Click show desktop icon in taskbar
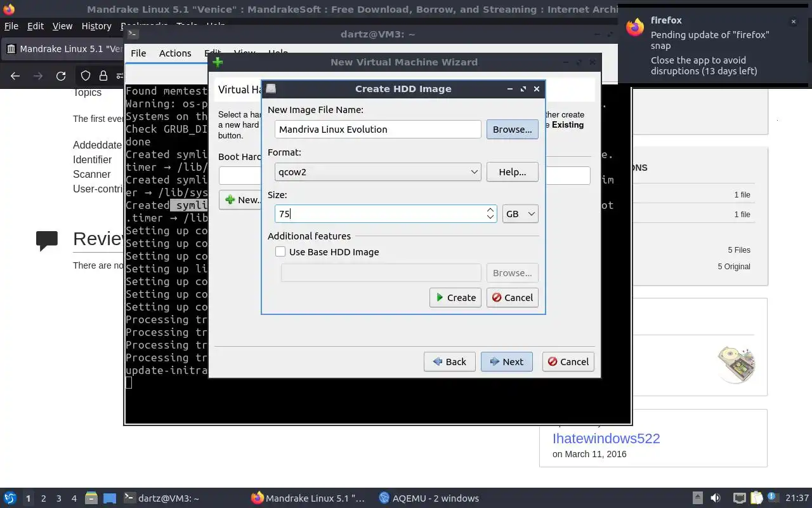 110,498
